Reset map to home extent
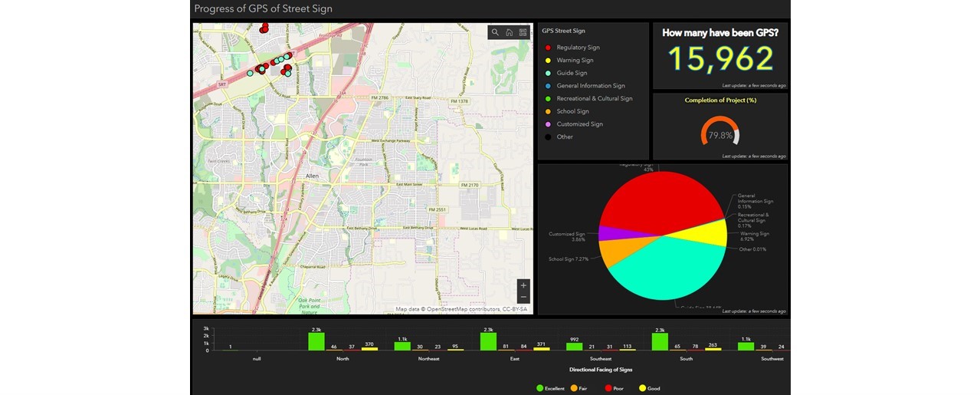 509,32
